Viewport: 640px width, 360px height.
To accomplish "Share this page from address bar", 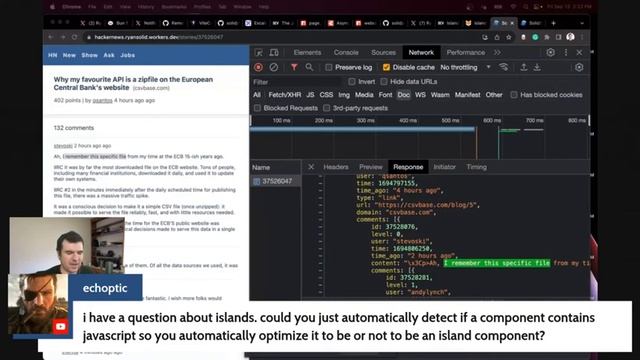I will [x=497, y=37].
